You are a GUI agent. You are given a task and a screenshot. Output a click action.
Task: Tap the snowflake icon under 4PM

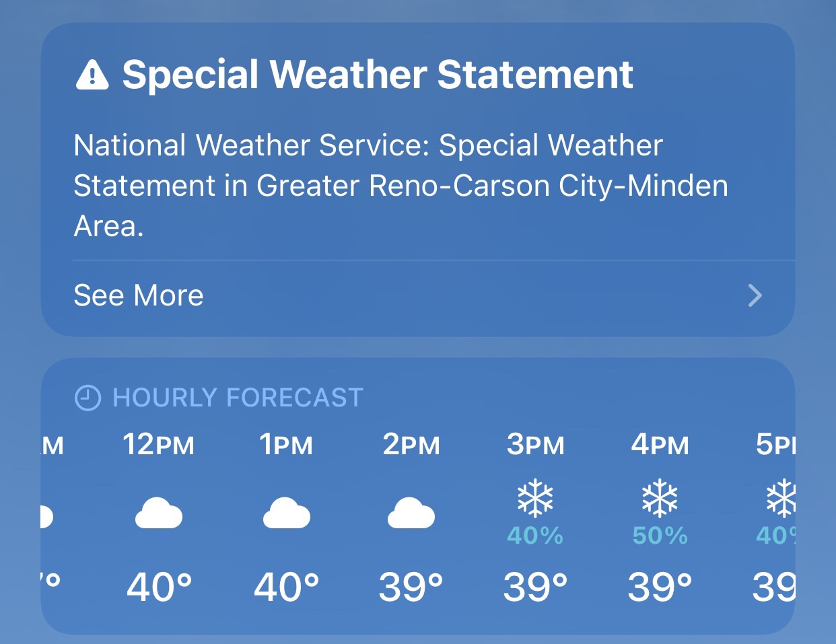(x=660, y=499)
